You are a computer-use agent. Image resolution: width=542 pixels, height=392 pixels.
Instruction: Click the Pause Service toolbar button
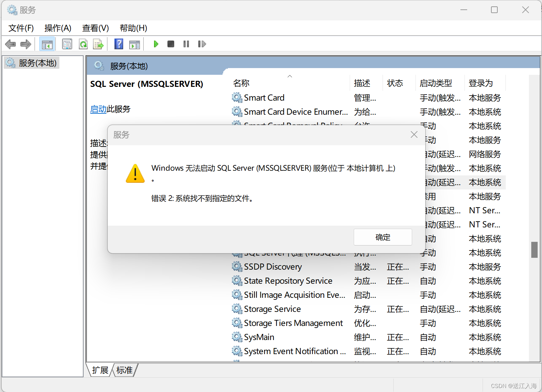186,44
